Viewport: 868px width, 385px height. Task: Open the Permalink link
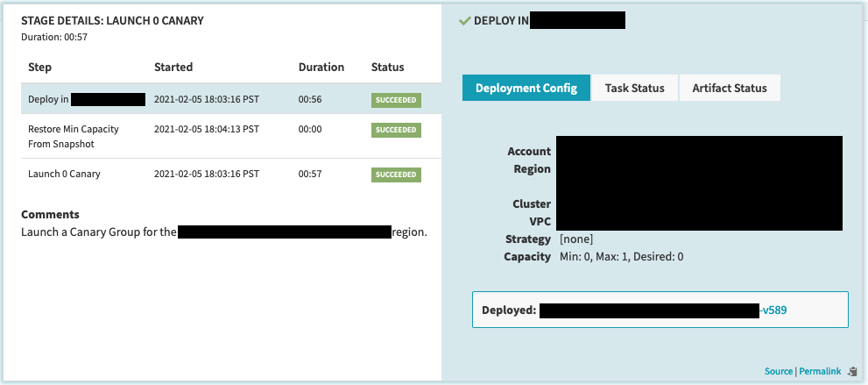point(820,371)
